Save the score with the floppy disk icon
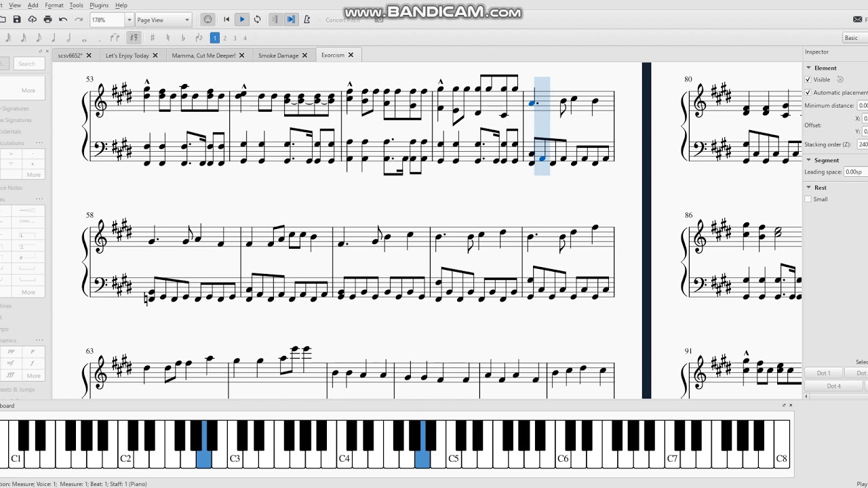 coord(17,20)
